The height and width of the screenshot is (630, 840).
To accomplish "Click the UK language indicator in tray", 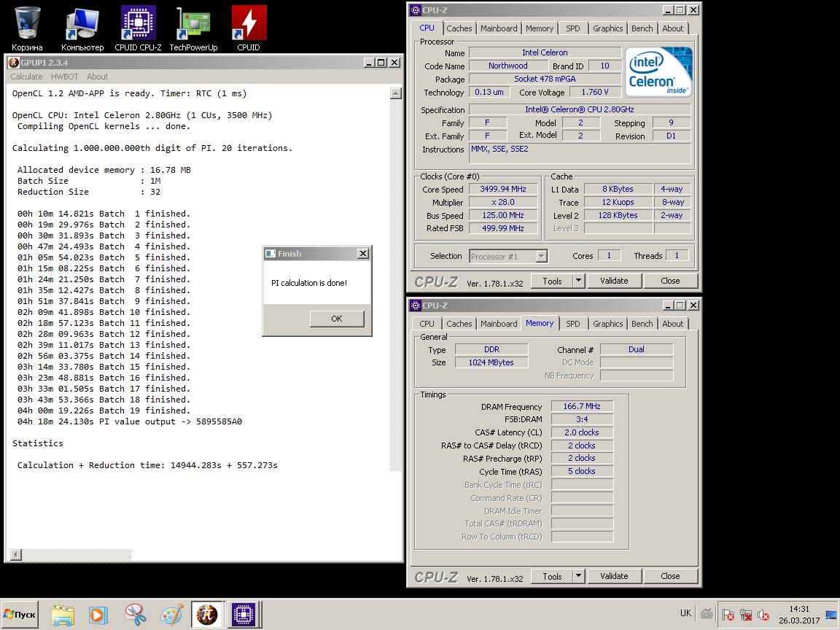I will 685,613.
